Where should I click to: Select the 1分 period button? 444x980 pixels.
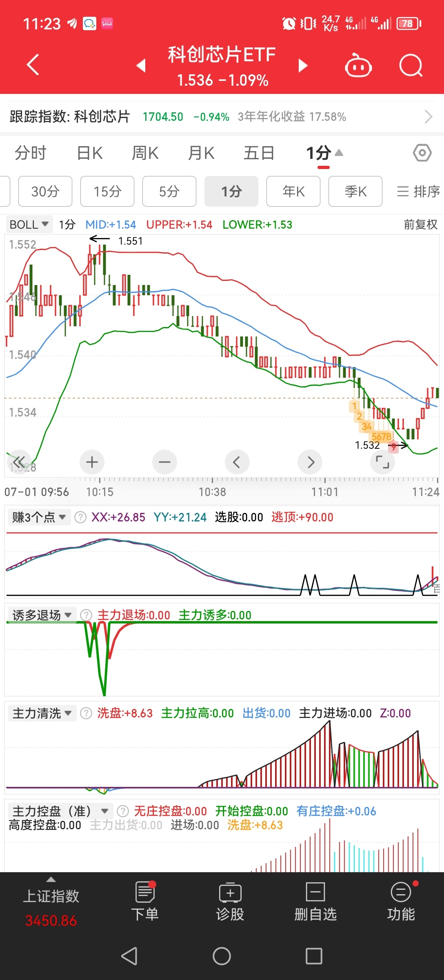pos(231,191)
